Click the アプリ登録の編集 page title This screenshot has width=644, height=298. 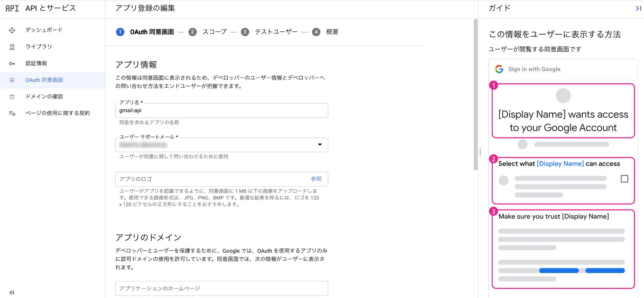pos(145,8)
